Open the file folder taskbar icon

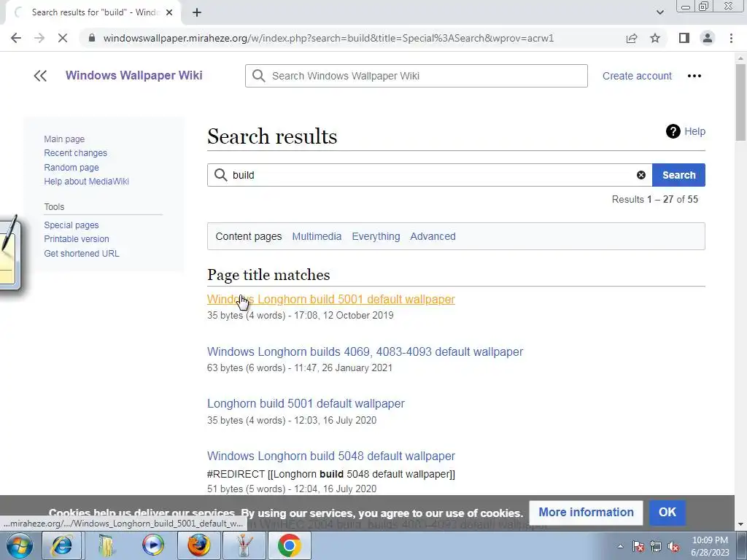(107, 545)
